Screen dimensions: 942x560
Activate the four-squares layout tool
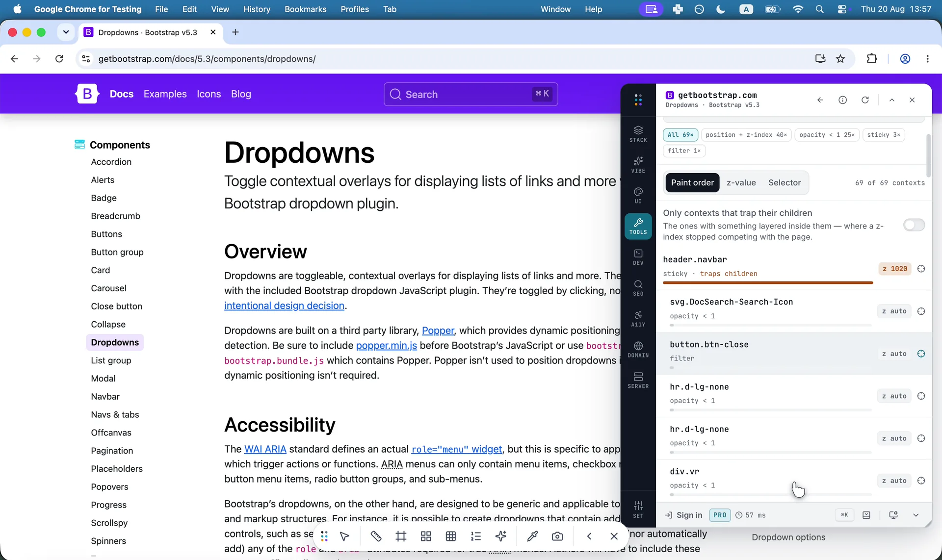coord(426,536)
